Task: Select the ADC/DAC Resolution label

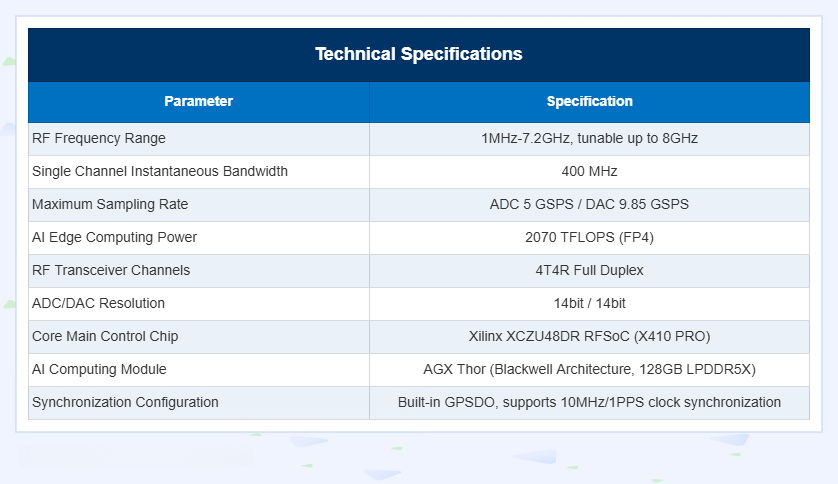Action: tap(98, 303)
